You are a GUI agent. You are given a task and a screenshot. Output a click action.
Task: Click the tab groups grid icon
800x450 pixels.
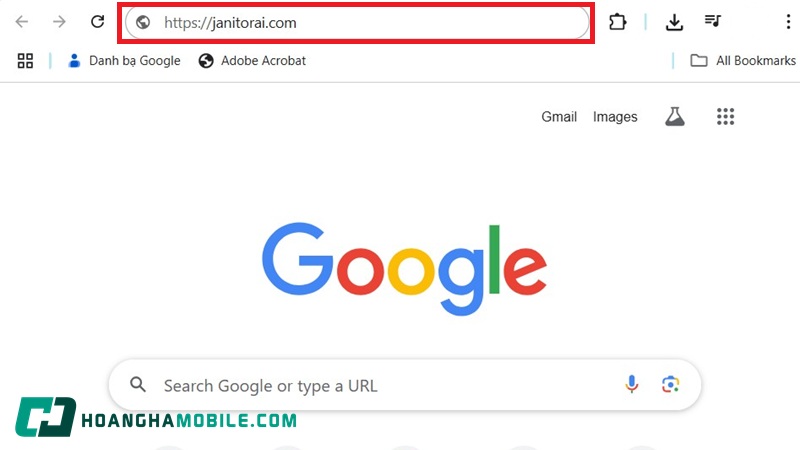pos(26,61)
